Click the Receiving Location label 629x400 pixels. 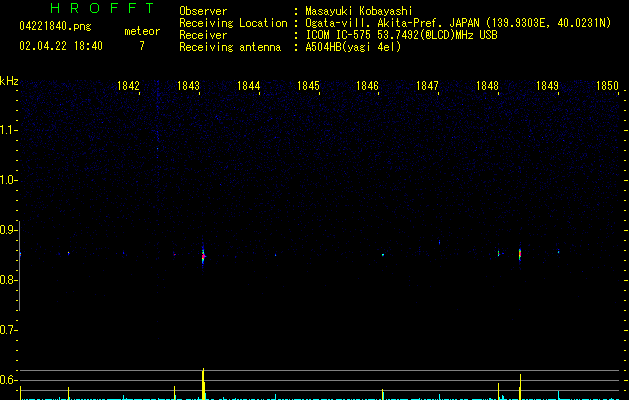click(233, 23)
